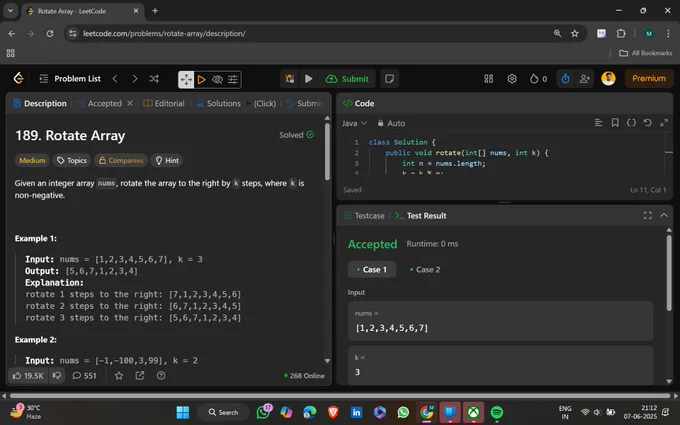The image size is (680, 425).
Task: Run the code with the play button
Action: tap(309, 78)
